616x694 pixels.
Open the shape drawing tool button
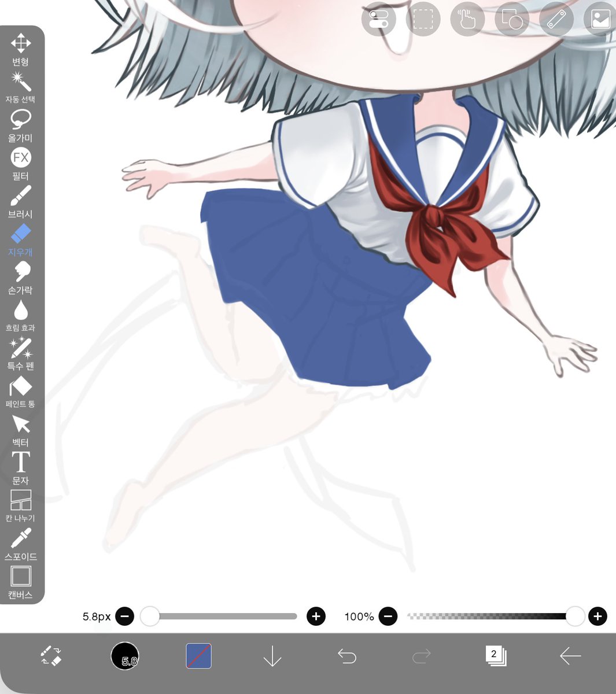click(512, 19)
